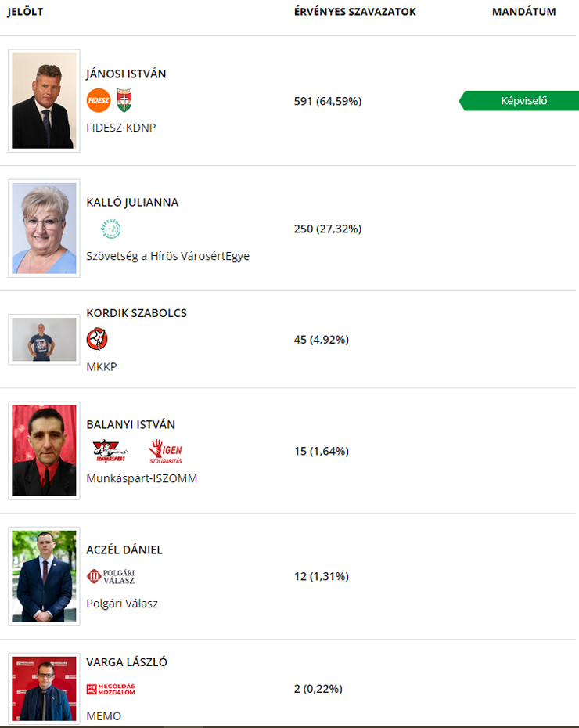Click Kalló Julianna's party logo icon
Viewport: 579px width, 728px height.
click(x=110, y=229)
